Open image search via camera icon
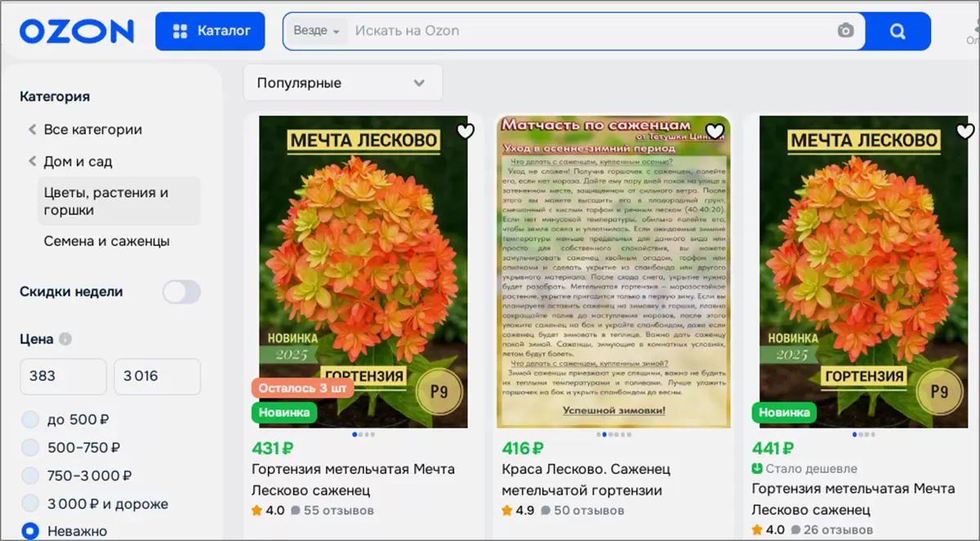This screenshot has height=541, width=980. tap(845, 31)
